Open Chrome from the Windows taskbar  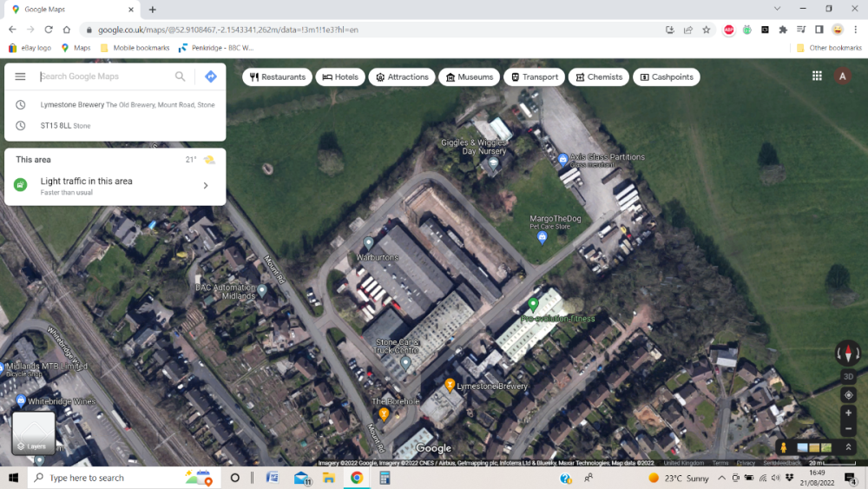point(356,478)
